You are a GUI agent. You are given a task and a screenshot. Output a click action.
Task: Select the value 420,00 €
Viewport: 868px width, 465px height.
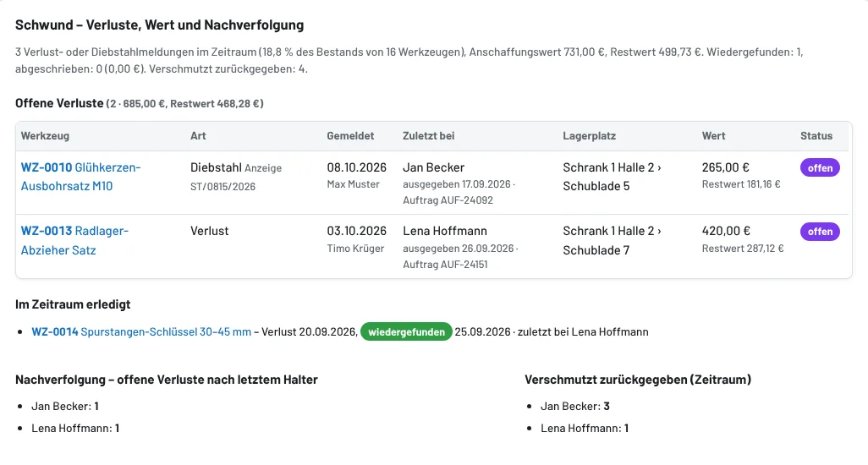pos(726,231)
